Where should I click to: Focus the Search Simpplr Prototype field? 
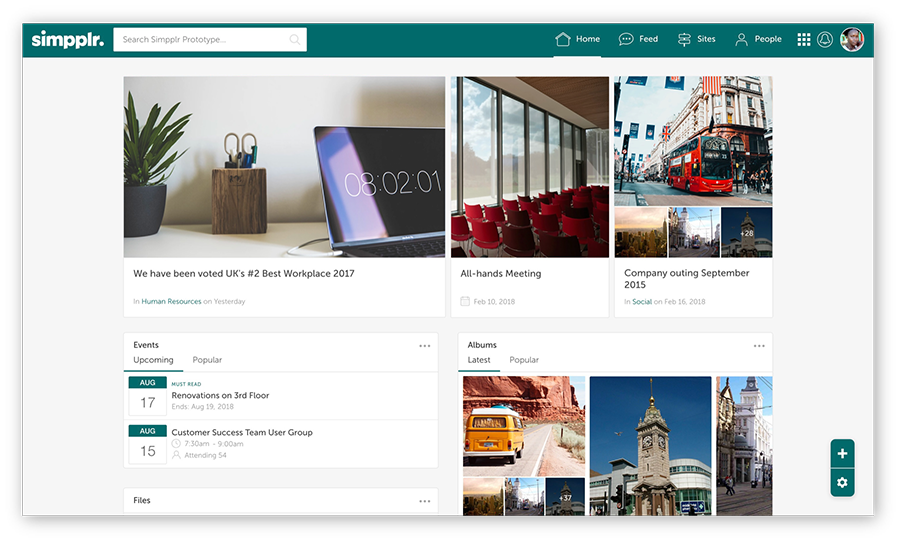click(210, 39)
